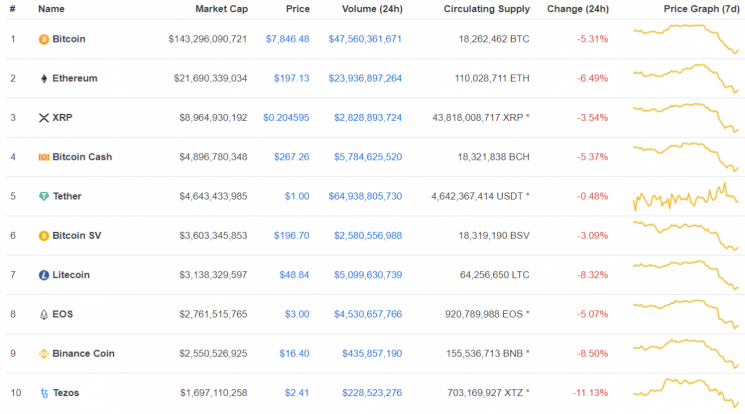Open the Tether name link
This screenshot has height=414, width=745.
67,196
